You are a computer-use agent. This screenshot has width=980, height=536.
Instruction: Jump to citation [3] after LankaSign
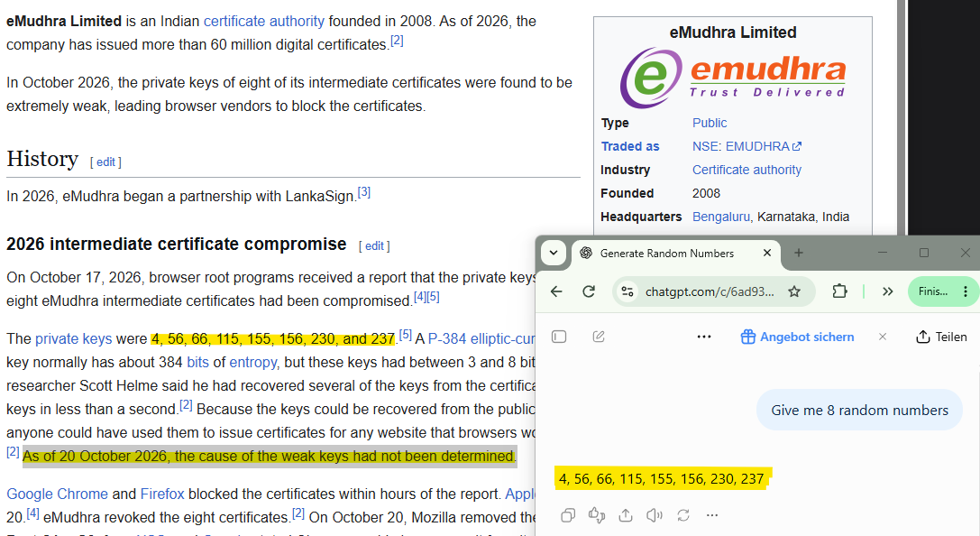tap(363, 192)
